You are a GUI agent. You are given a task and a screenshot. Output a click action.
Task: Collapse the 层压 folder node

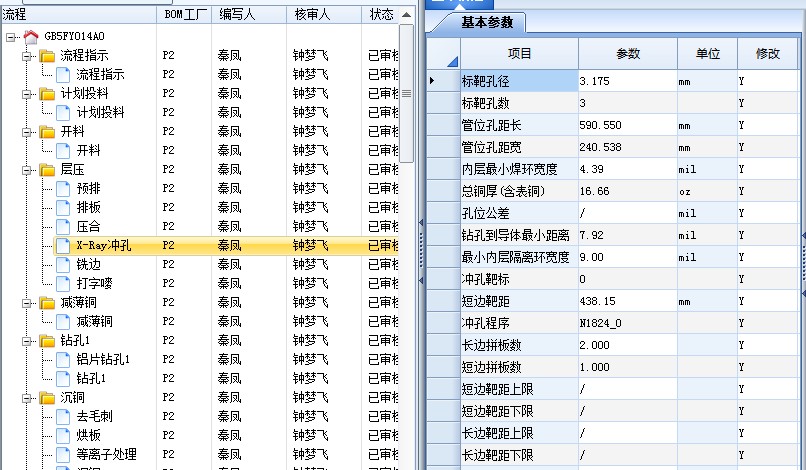[x=27, y=170]
